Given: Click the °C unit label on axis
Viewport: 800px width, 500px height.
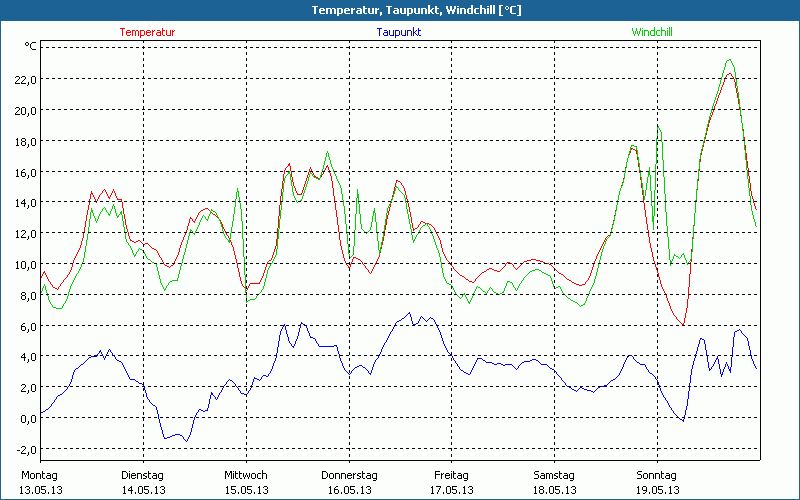Looking at the screenshot, I should pos(31,46).
